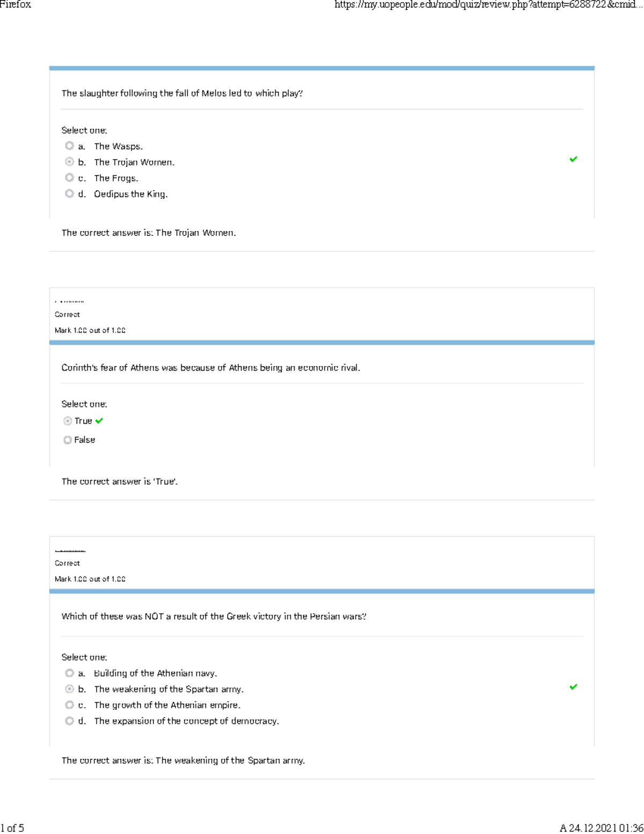644x834 pixels.
Task: Select answer c. "The Frogs."
Action: [x=69, y=178]
